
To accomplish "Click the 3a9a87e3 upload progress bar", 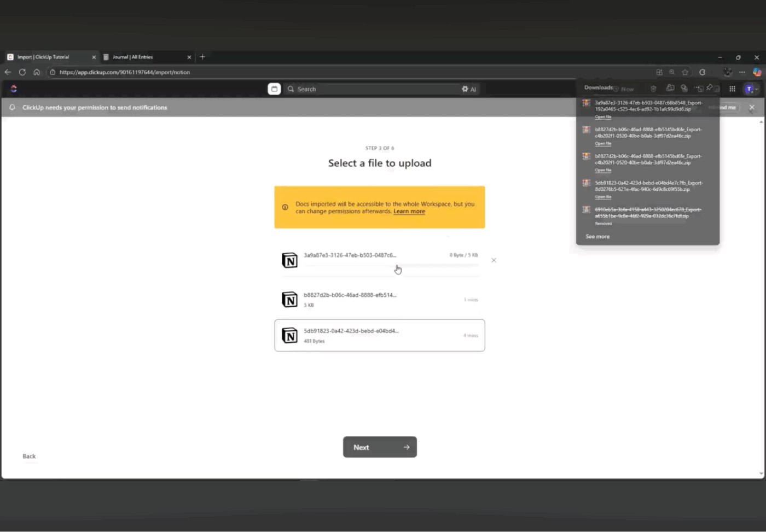I will (x=392, y=265).
